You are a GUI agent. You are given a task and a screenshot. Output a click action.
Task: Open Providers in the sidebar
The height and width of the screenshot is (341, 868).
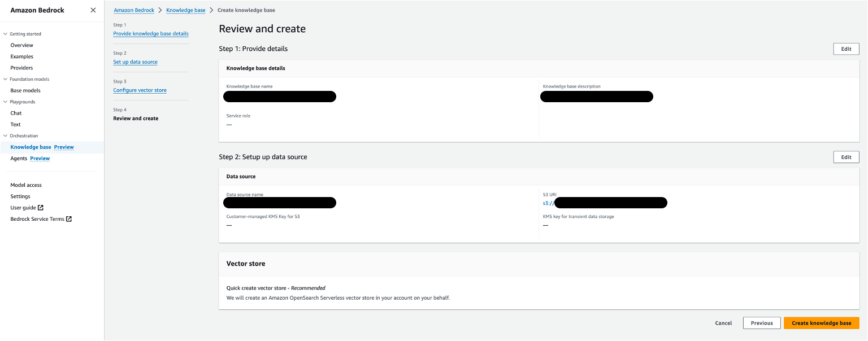coord(22,68)
